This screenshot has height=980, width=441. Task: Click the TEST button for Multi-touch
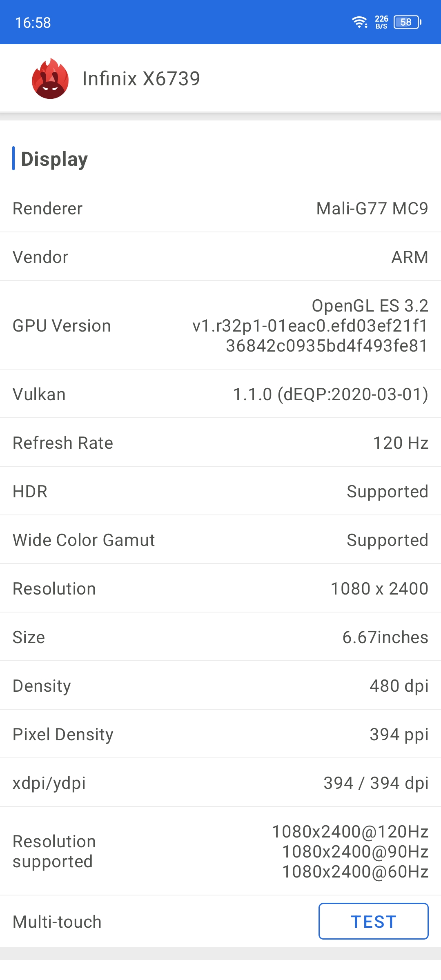pos(373,921)
